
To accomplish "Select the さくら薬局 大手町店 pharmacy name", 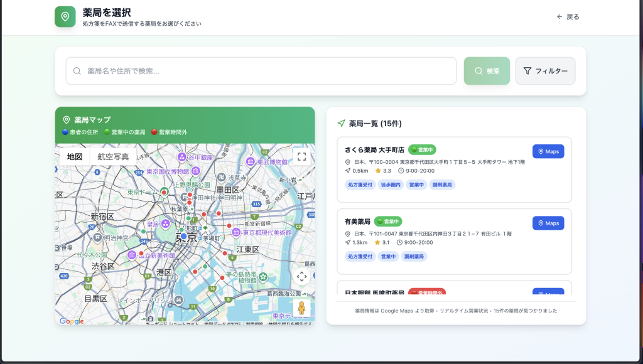I will click(x=374, y=149).
